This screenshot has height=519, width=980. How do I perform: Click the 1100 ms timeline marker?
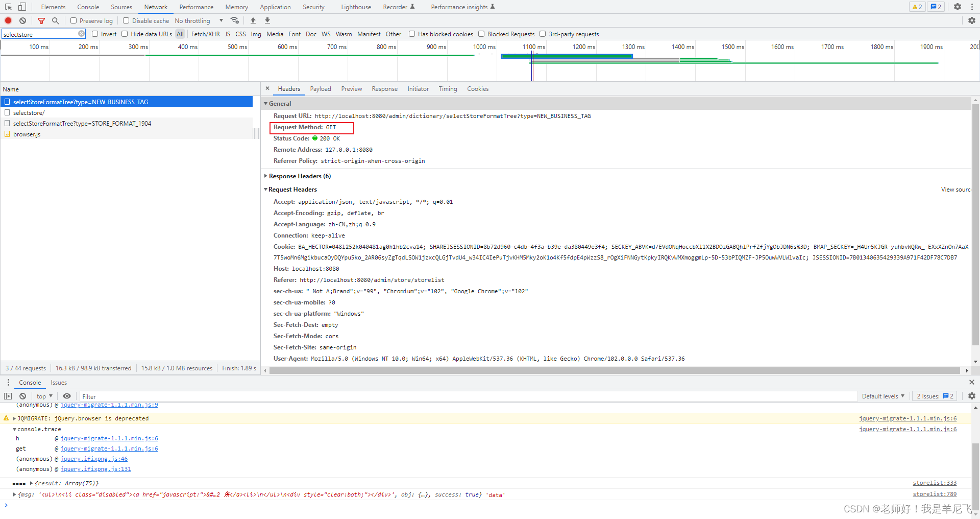tap(533, 46)
